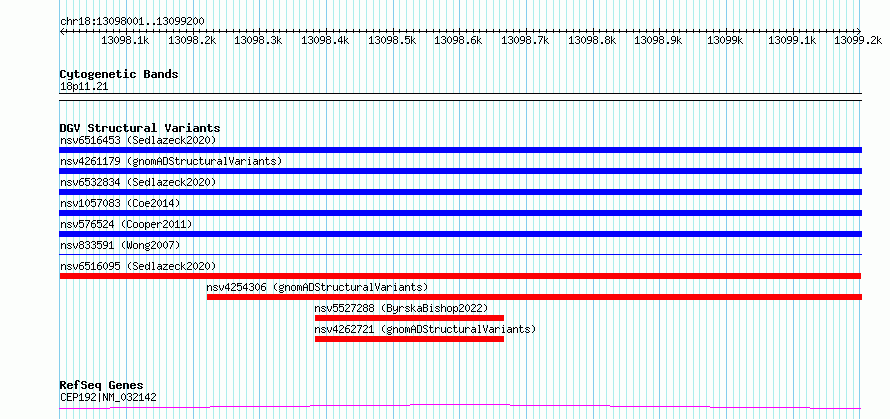Open variant nsv833591 (Wong2007) label
This screenshot has width=890, height=419.
pyautogui.click(x=120, y=245)
